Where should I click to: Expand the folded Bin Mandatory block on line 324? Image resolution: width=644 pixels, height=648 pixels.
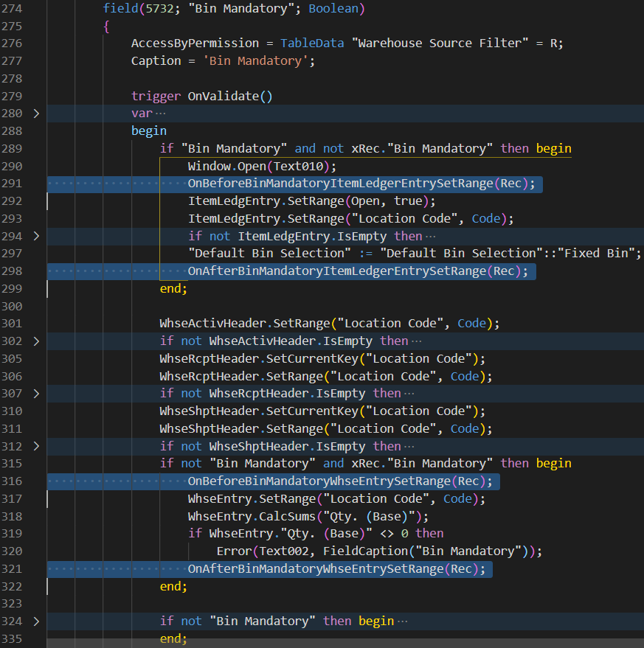pyautogui.click(x=37, y=621)
